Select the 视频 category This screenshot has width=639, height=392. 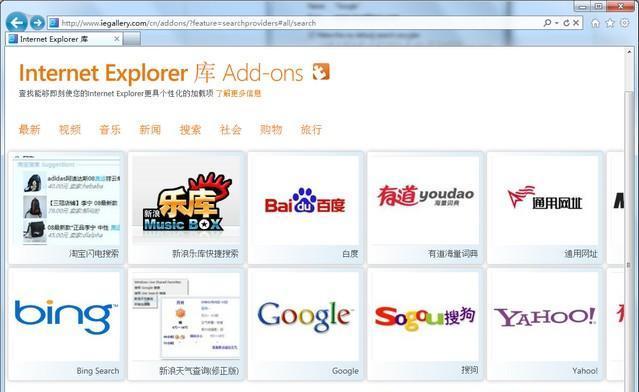[70, 130]
